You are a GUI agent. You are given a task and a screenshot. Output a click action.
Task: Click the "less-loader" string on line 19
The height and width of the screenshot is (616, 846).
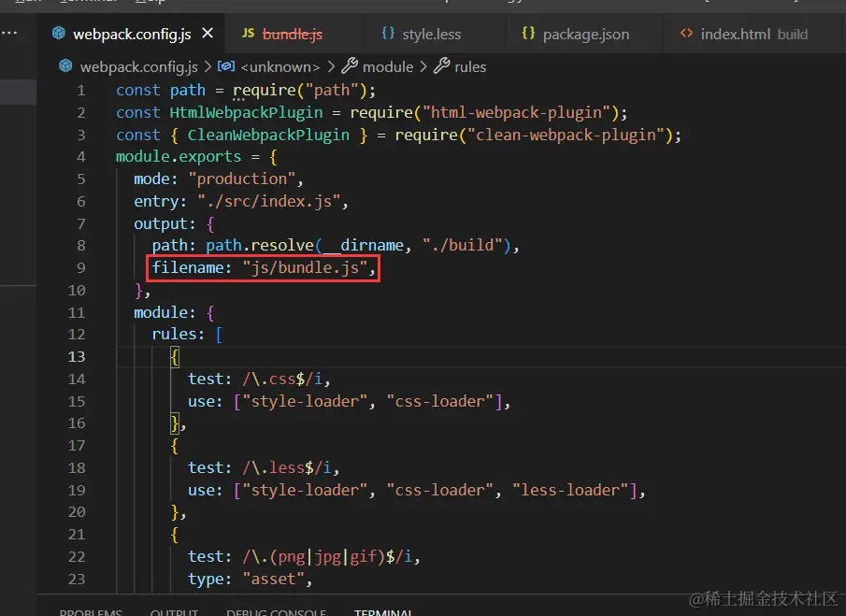570,491
